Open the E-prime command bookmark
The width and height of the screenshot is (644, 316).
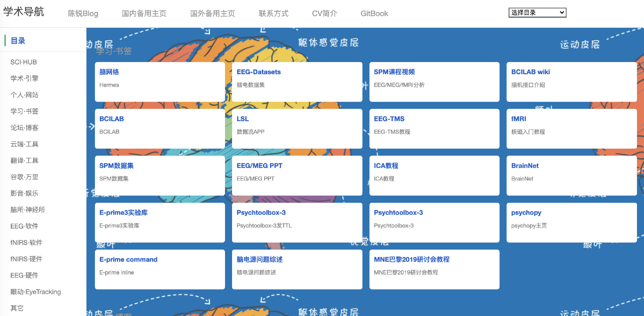[160, 269]
